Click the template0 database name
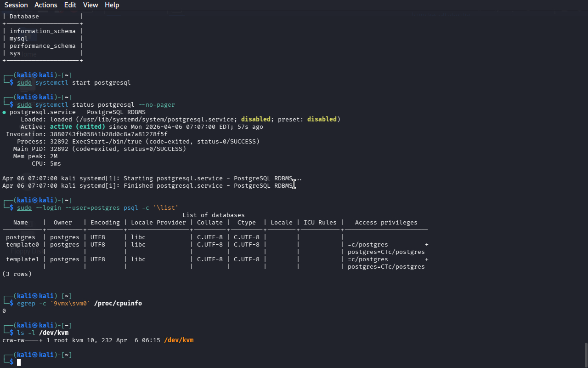Image resolution: width=588 pixels, height=368 pixels. (x=23, y=245)
